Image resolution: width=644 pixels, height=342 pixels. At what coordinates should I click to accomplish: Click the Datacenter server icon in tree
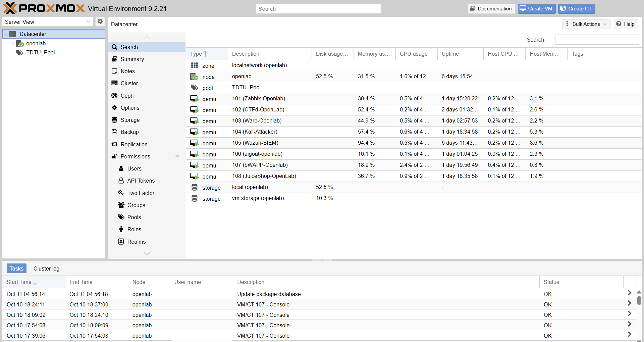pos(13,34)
